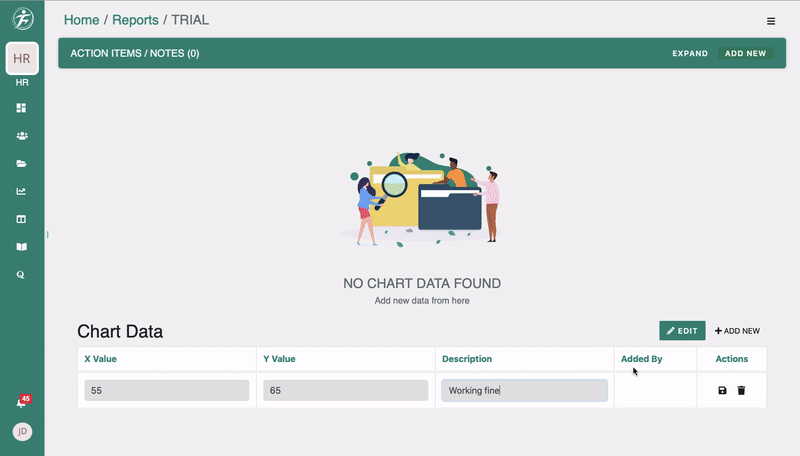Select the chart reports sidebar icon
The height and width of the screenshot is (456, 800).
pyautogui.click(x=22, y=191)
